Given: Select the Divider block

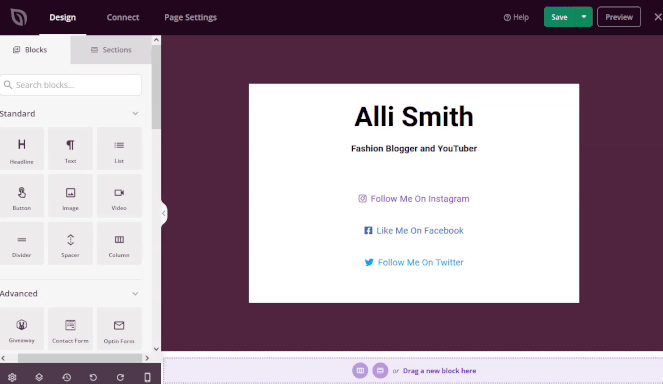Looking at the screenshot, I should pyautogui.click(x=22, y=243).
